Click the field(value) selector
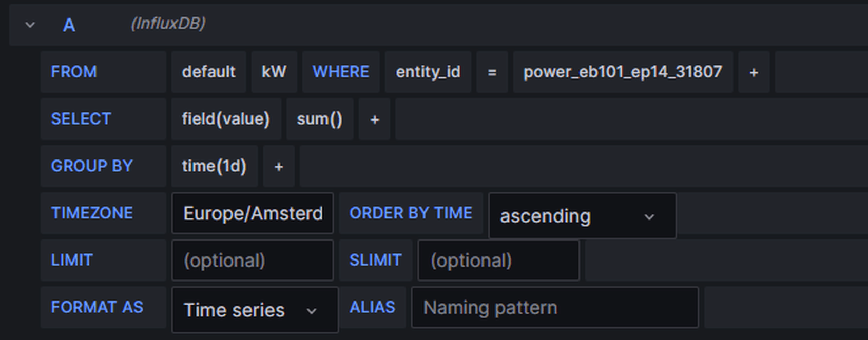868x340 pixels. coord(225,119)
